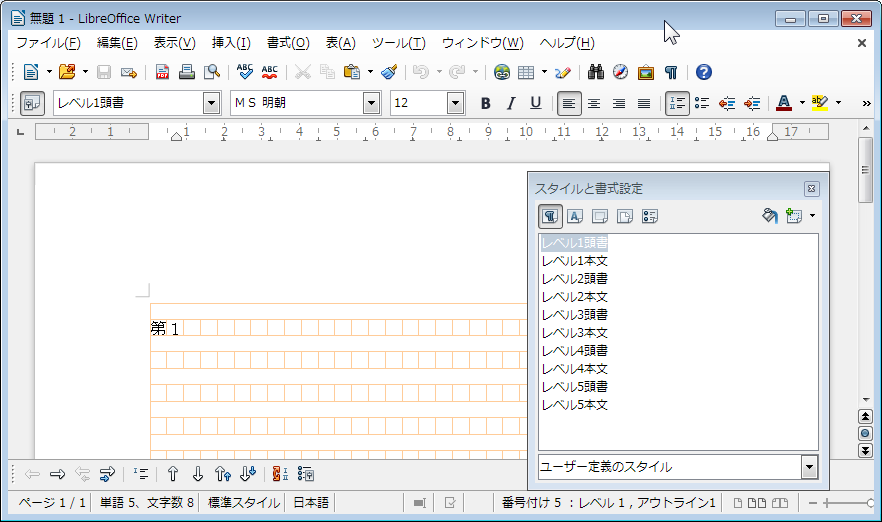882x522 pixels.
Task: Click the Clone Formatting paintbrush icon
Action: pyautogui.click(x=389, y=72)
